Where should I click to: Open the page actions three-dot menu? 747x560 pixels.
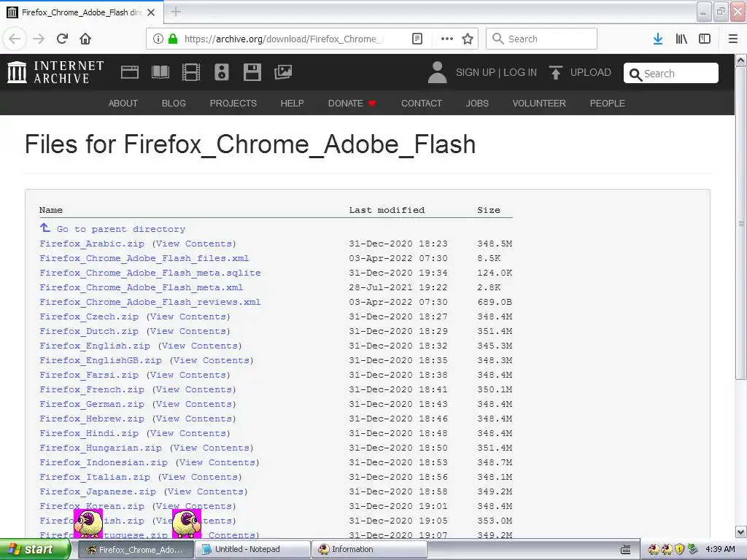(447, 39)
